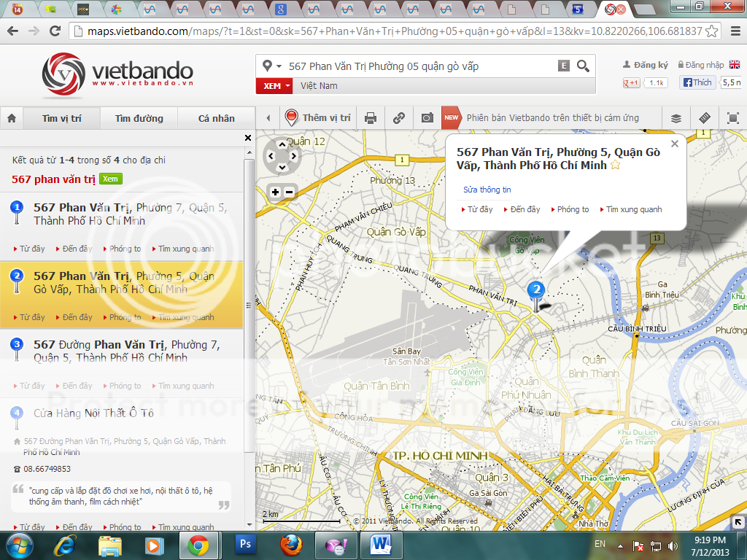
Task: Click the browser back button
Action: tap(13, 31)
